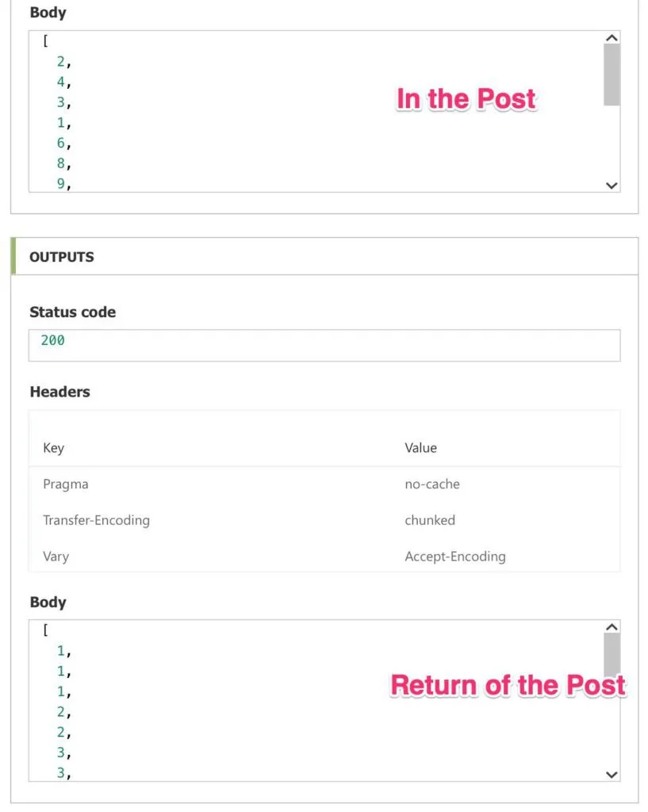Select the Accept-Encoding header value
648x812 pixels.
point(454,557)
